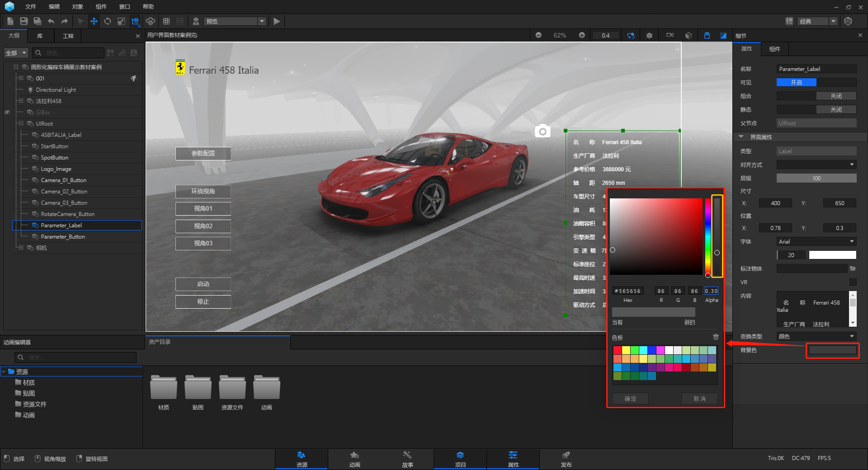Click the blue linked-nodes icon in the viewport bar
Screen dimensions: 868x470
click(x=631, y=35)
